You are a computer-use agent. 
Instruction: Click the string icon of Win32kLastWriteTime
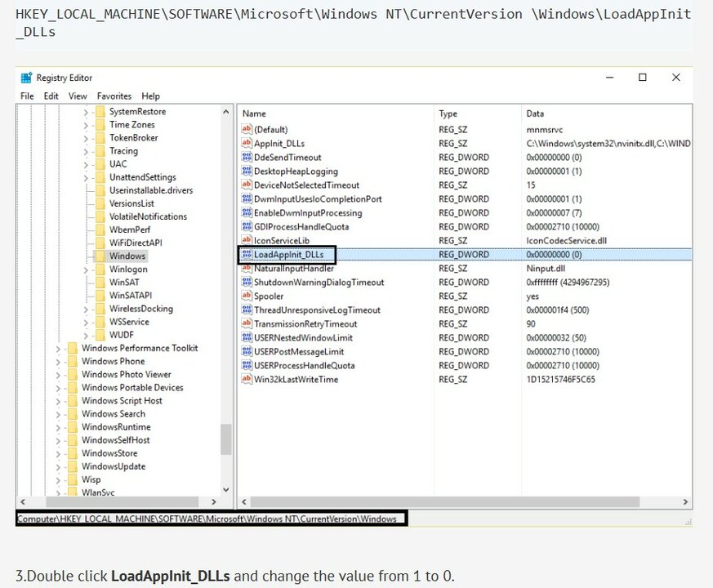pos(247,379)
